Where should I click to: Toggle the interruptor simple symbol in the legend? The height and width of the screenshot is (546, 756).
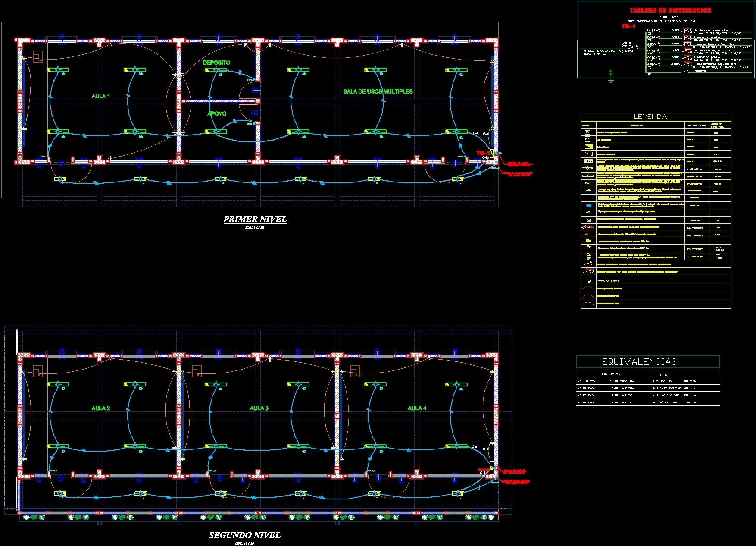tap(588, 227)
